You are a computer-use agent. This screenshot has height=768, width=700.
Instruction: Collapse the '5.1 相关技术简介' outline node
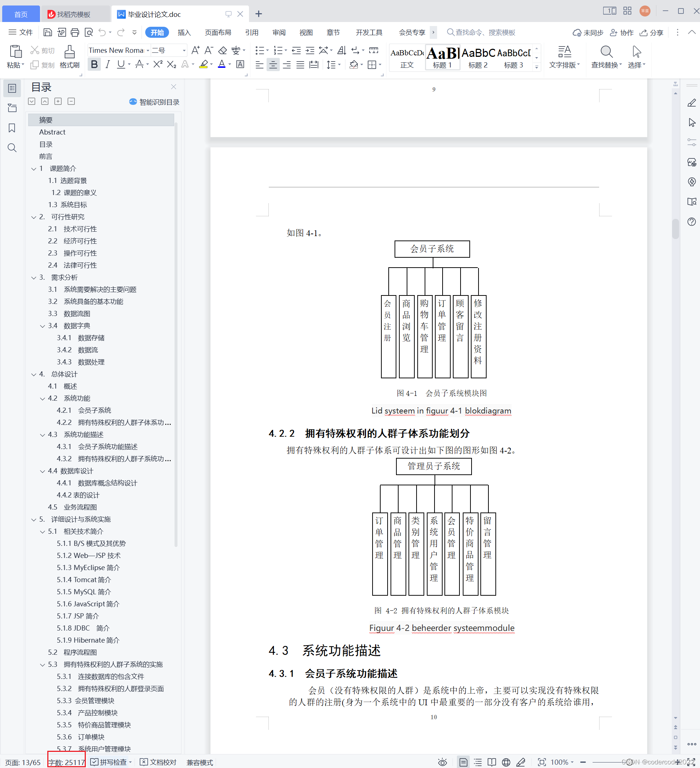42,532
